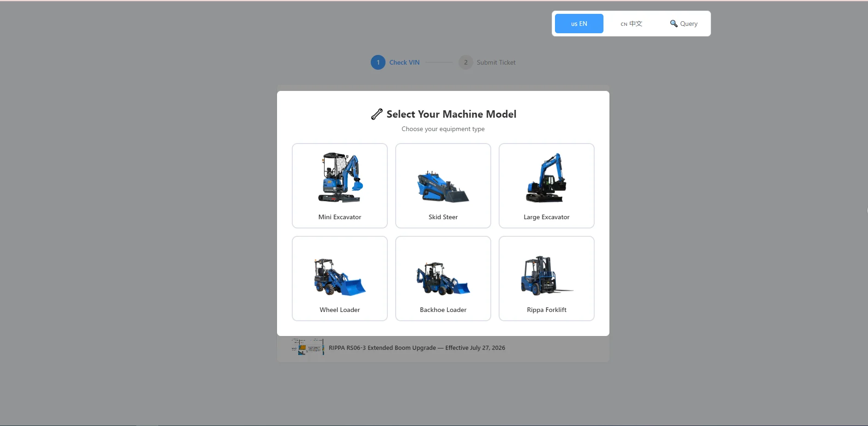
Task: Click the Choose your equipment type subtitle
Action: pyautogui.click(x=443, y=129)
